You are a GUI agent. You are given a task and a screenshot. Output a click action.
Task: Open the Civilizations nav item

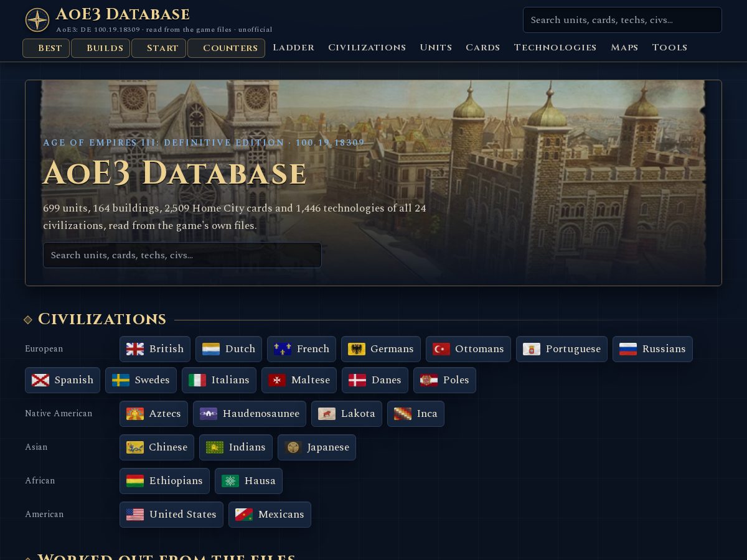[x=367, y=47]
